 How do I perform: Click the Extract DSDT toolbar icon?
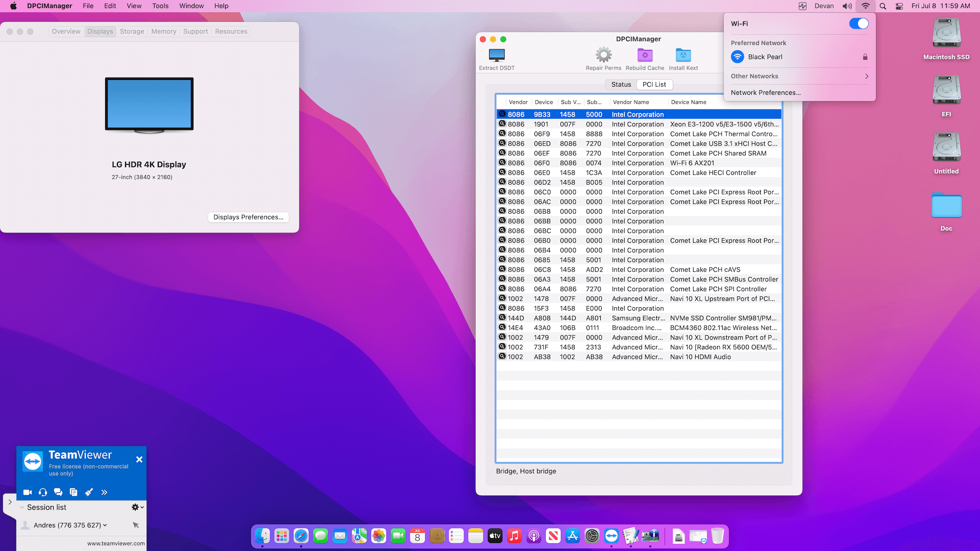click(x=497, y=55)
